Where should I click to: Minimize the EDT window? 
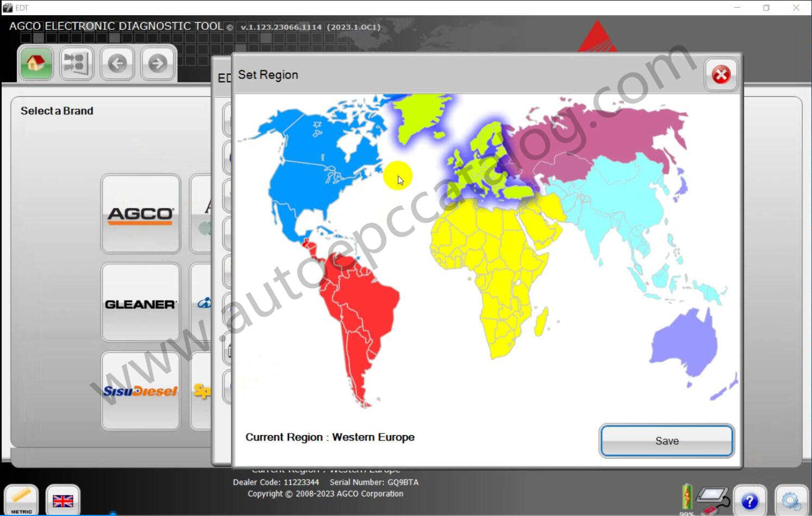[737, 8]
